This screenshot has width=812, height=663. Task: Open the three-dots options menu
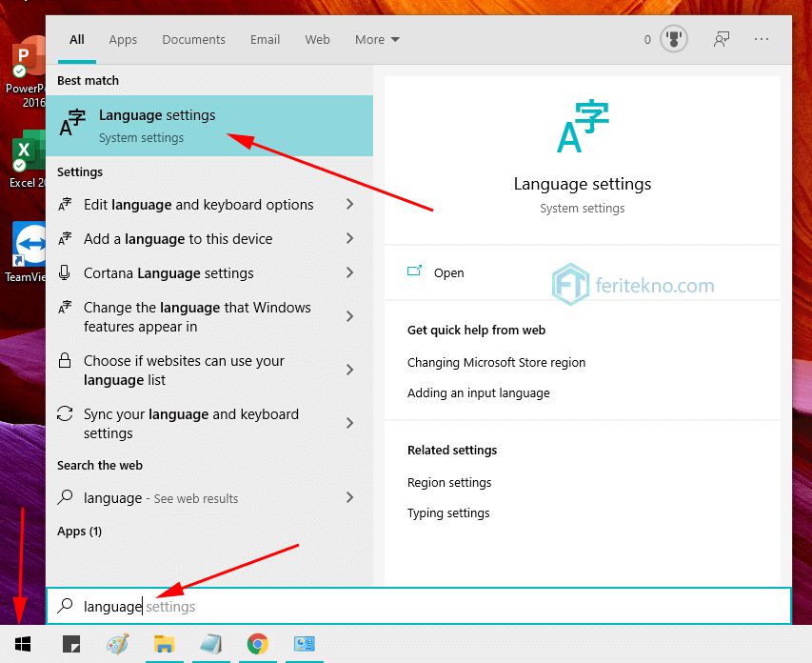pyautogui.click(x=762, y=39)
